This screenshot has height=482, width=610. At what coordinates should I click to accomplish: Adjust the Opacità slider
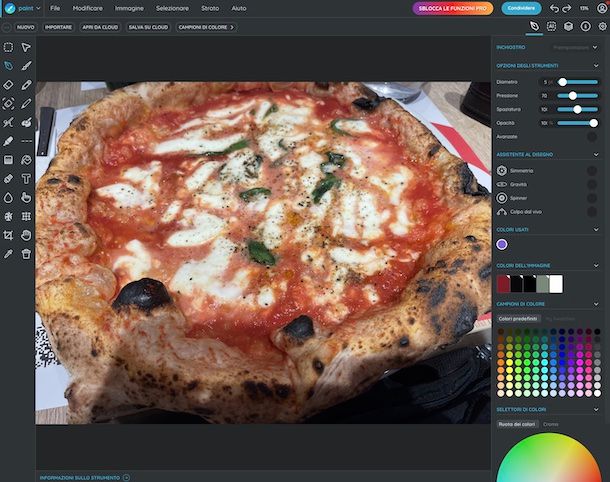click(577, 123)
